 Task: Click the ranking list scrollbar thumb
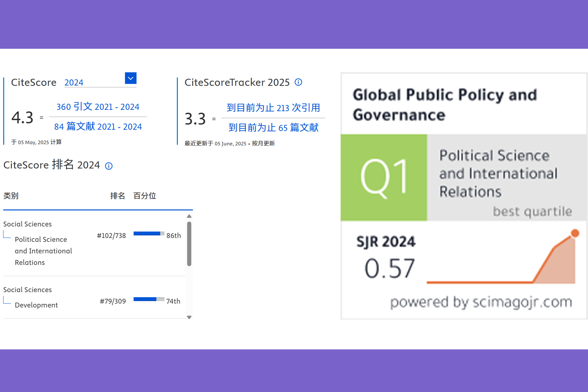coord(189,244)
